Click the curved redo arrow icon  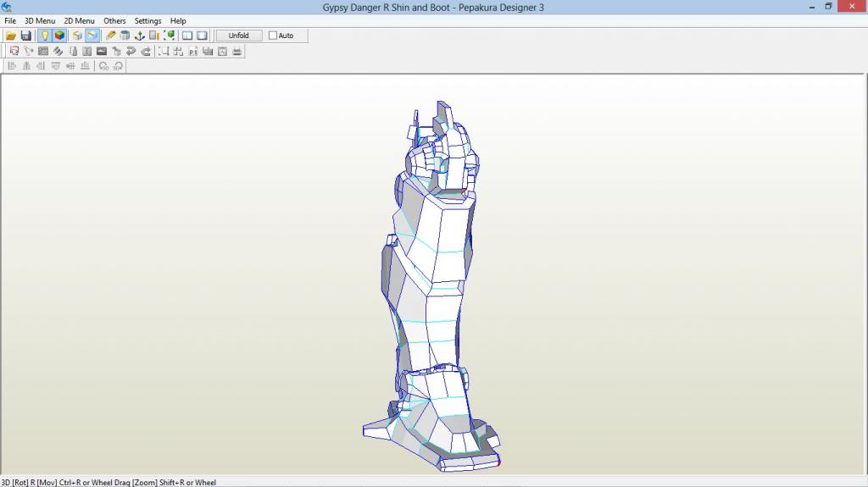click(x=146, y=52)
